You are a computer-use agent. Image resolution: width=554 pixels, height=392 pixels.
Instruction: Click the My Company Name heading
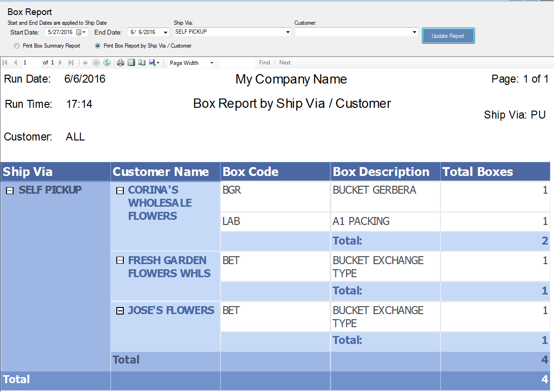click(291, 79)
